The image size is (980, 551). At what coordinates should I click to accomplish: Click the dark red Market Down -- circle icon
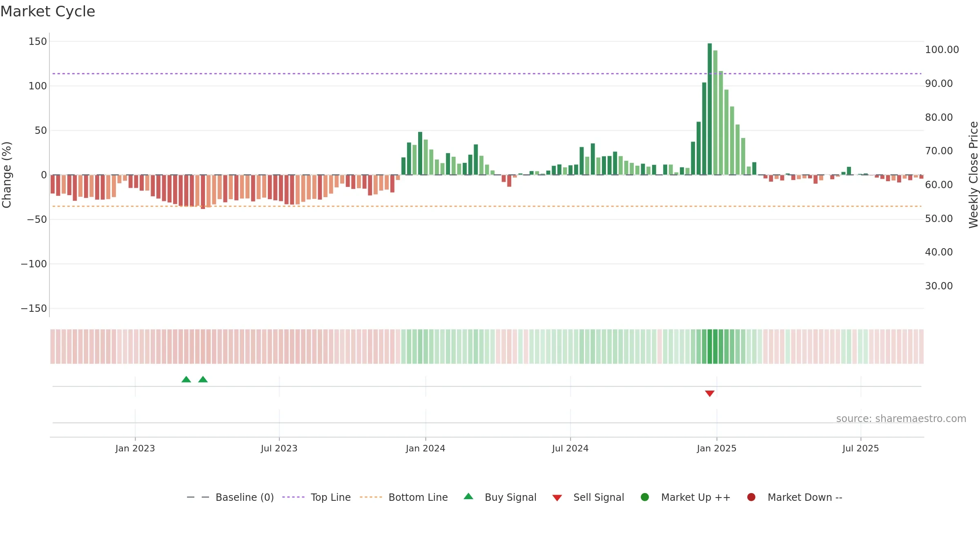[x=751, y=497]
